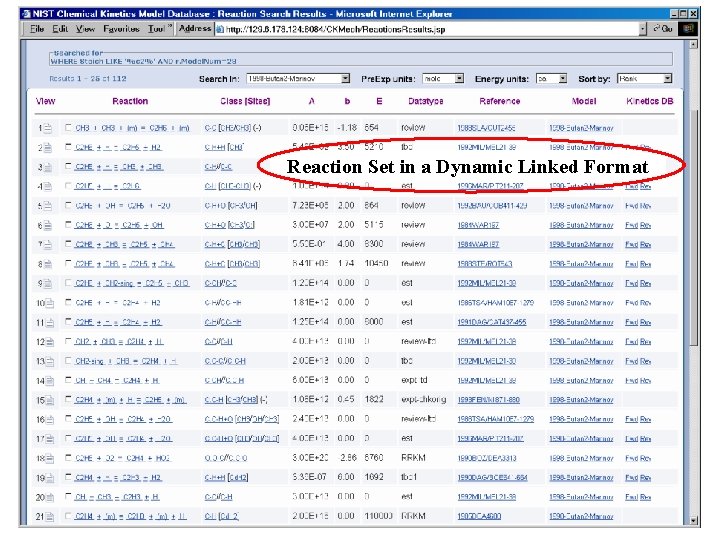
Task: Open view icon for result row 5
Action: pos(48,206)
